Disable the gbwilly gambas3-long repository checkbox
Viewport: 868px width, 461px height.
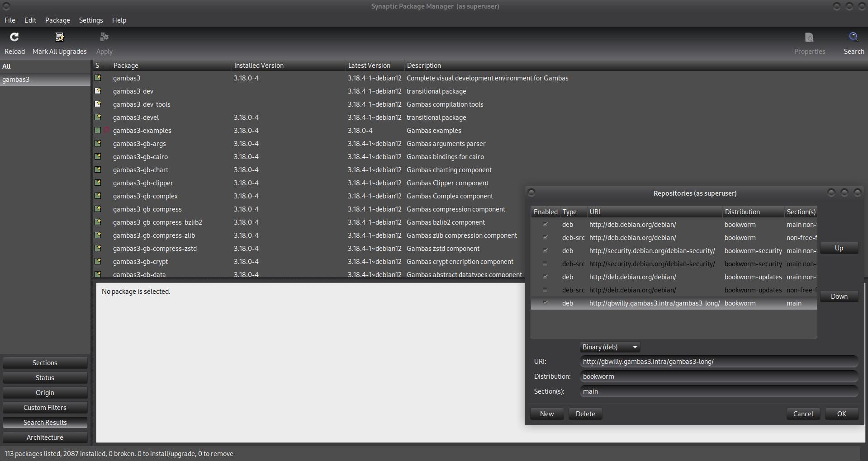click(x=545, y=303)
